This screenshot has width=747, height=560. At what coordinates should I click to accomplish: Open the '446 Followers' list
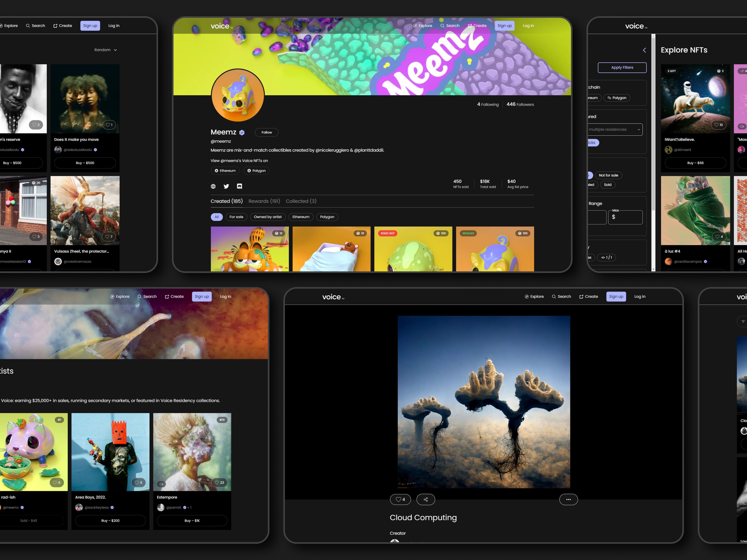coord(520,104)
